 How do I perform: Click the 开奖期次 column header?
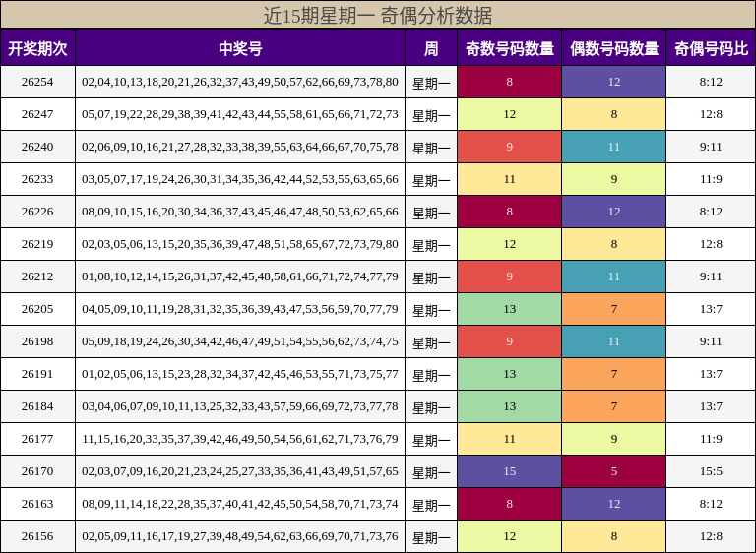point(37,48)
